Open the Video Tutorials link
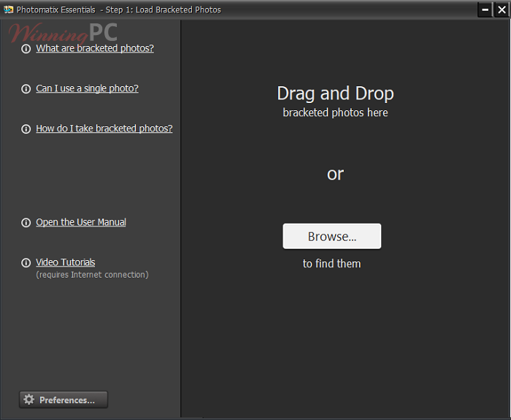Screen dimensions: 511x420 (66, 262)
